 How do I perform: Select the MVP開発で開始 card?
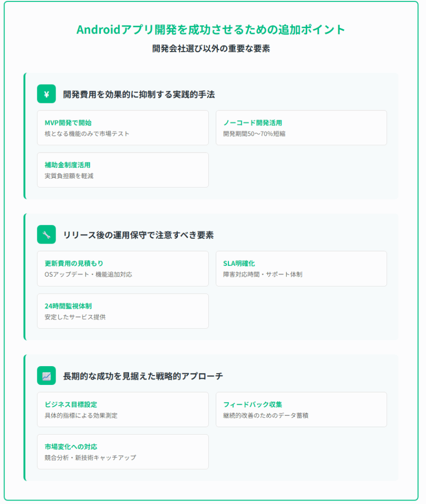tap(123, 128)
